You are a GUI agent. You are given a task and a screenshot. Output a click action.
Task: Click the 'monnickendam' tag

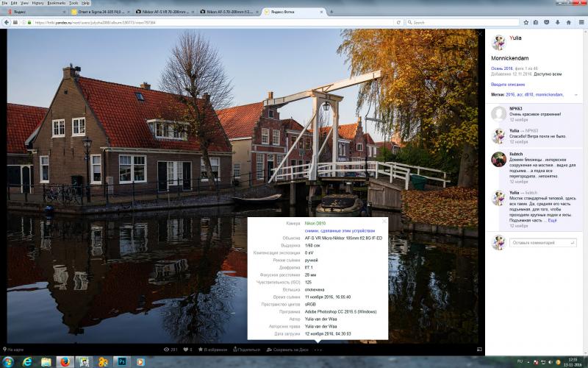tap(549, 95)
